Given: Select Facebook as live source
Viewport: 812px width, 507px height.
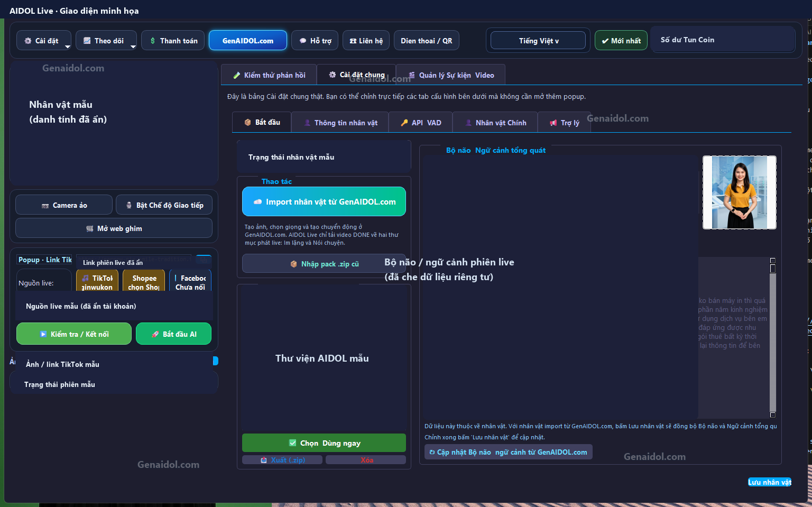Looking at the screenshot, I should [190, 281].
